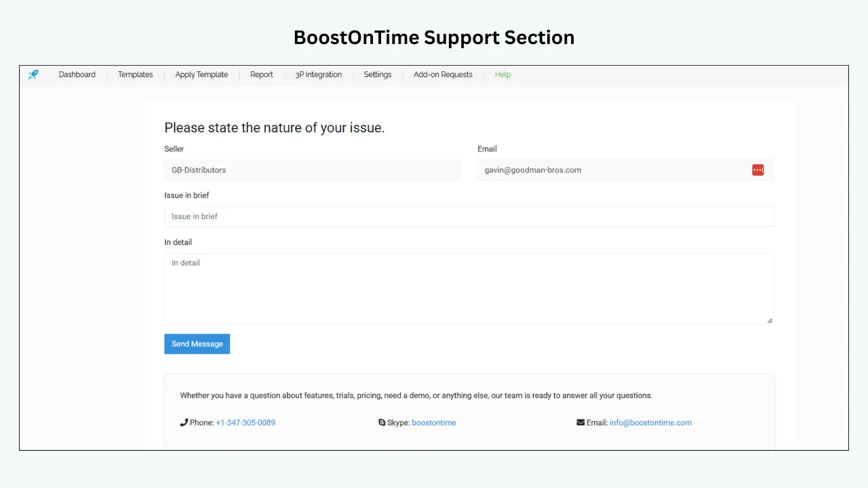Focus the Seller field showing GB-Distributors

[x=313, y=170]
